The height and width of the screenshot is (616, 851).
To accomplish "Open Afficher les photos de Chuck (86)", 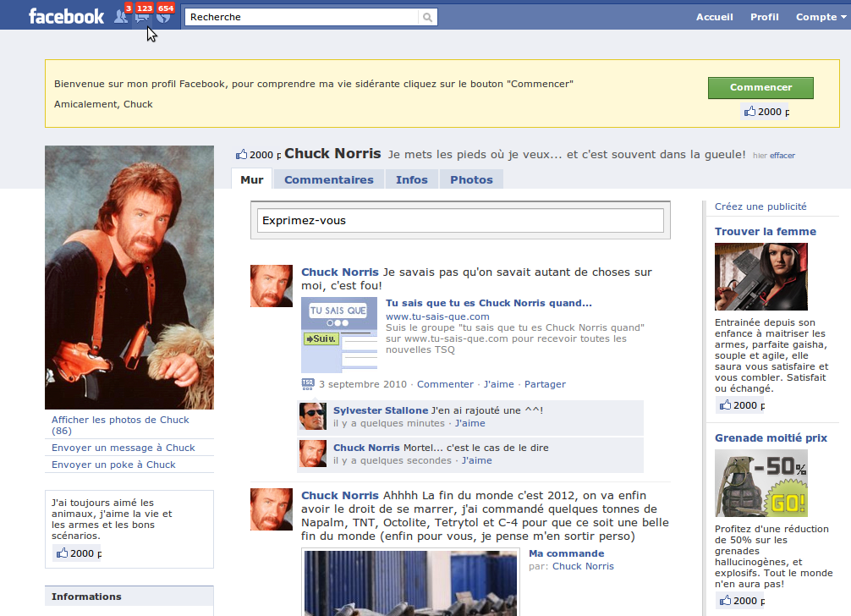I will (120, 425).
